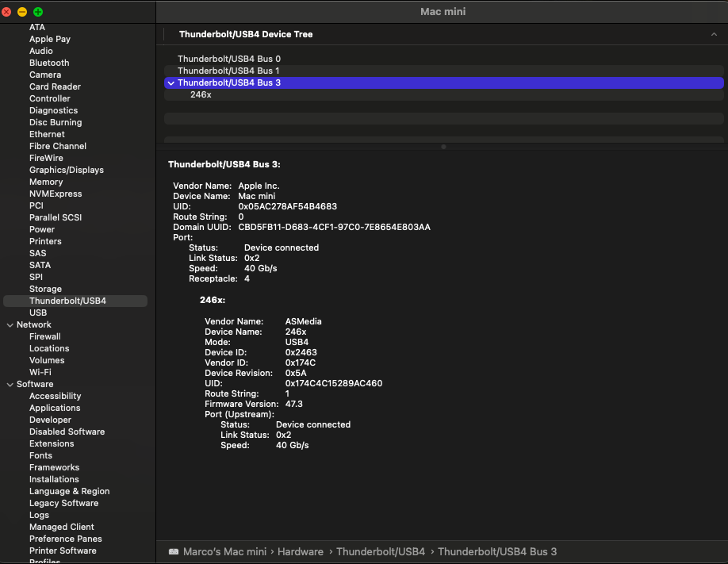Select Audio in the sidebar
Screen dimensions: 728x564
(41, 51)
